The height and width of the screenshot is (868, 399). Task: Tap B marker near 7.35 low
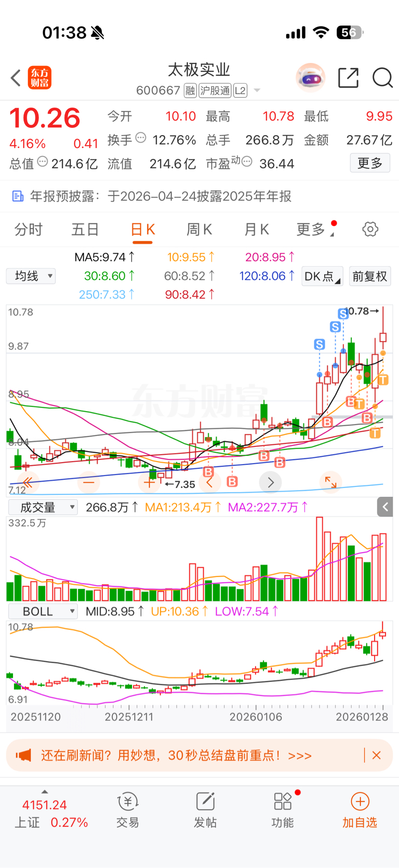(208, 472)
